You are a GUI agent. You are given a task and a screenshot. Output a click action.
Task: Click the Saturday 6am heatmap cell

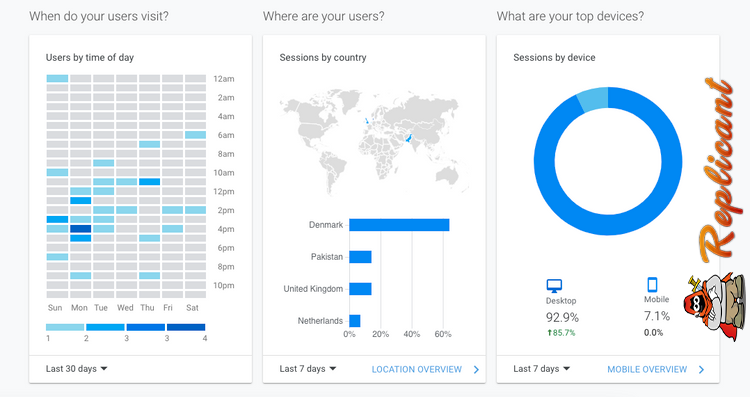click(196, 135)
